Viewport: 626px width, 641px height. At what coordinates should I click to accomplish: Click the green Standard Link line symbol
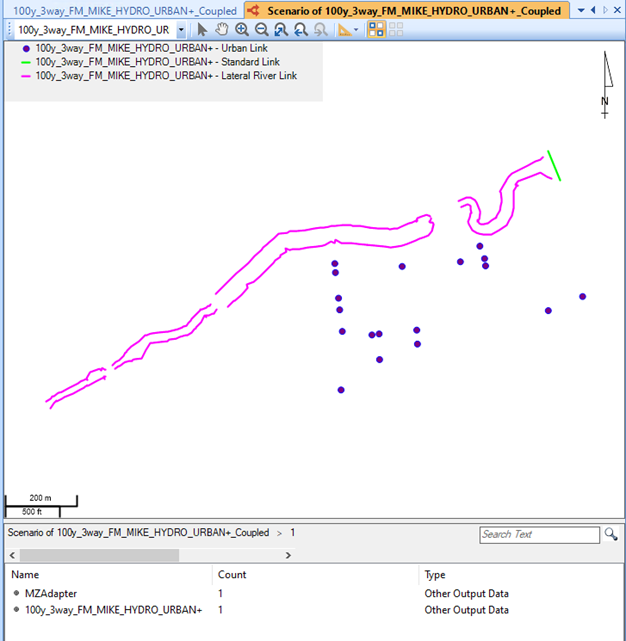click(x=26, y=63)
